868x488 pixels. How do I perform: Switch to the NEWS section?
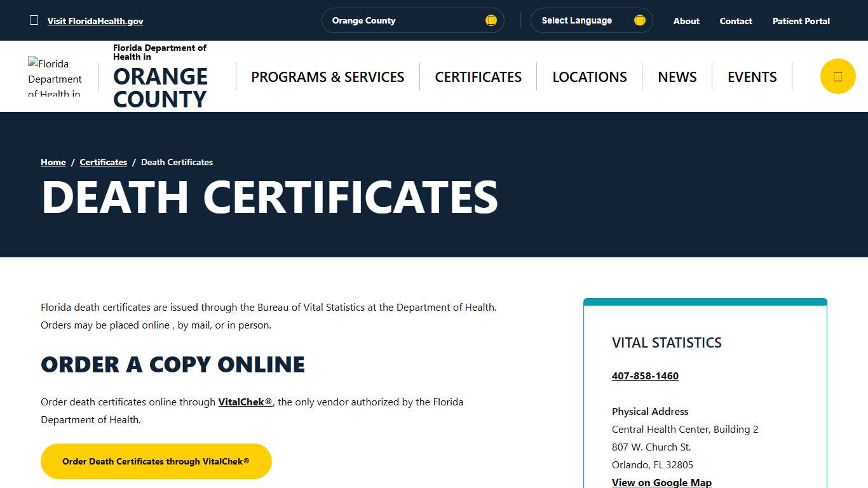tap(677, 76)
